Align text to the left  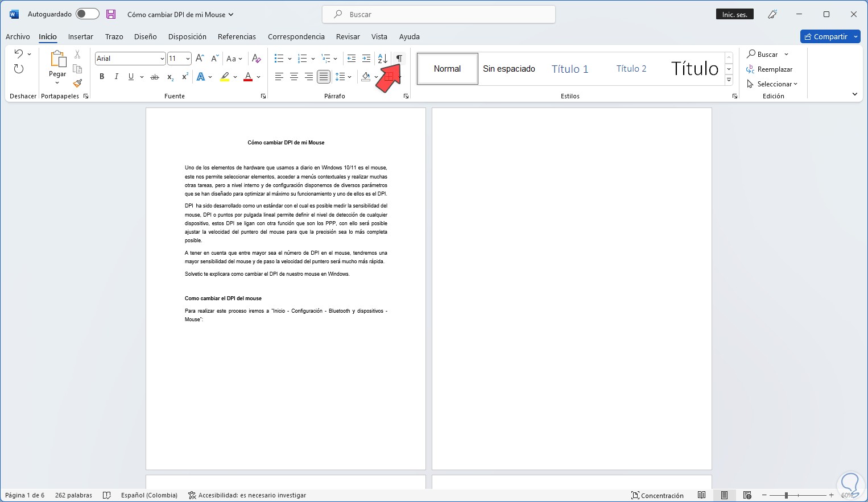pos(279,77)
